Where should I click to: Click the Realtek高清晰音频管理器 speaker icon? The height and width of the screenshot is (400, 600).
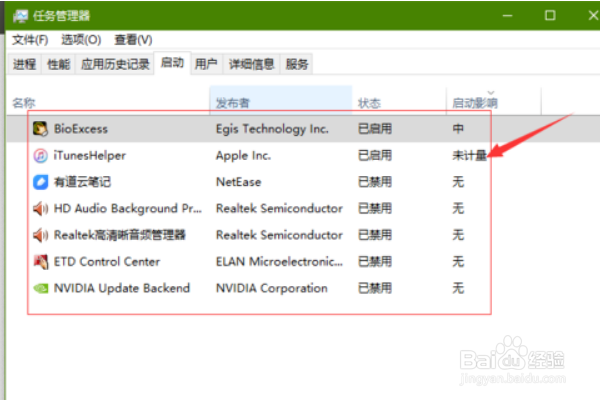(x=40, y=235)
